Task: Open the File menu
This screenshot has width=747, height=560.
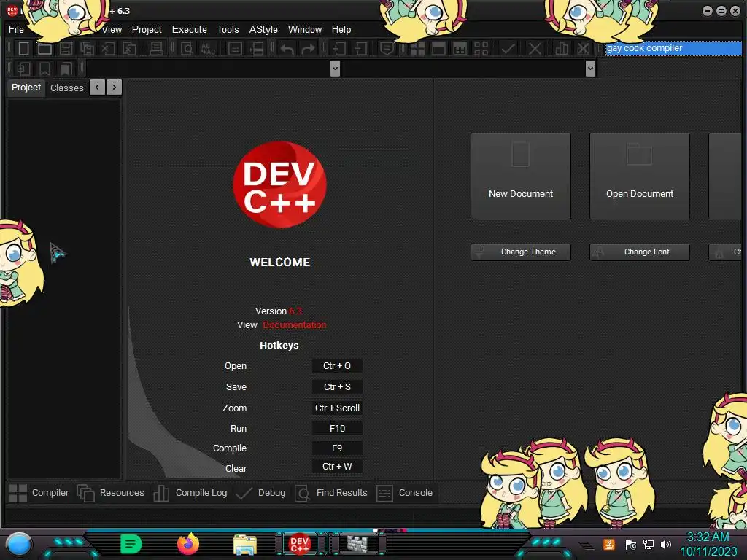Action: 16,29
